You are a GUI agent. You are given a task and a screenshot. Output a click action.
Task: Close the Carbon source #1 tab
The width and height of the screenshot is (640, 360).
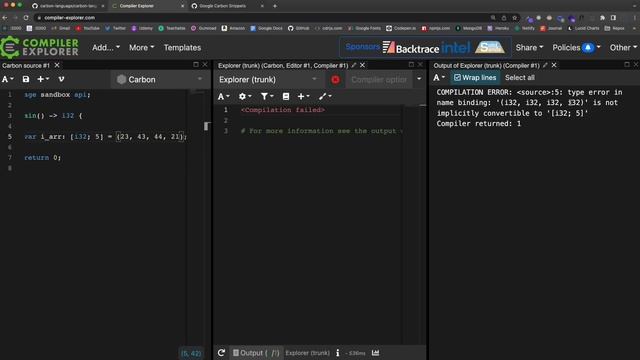point(57,65)
